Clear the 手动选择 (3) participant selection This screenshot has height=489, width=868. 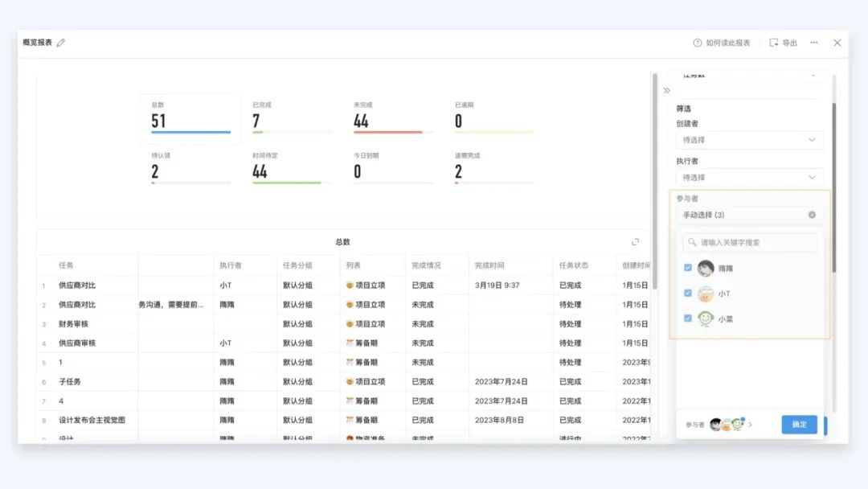point(812,215)
